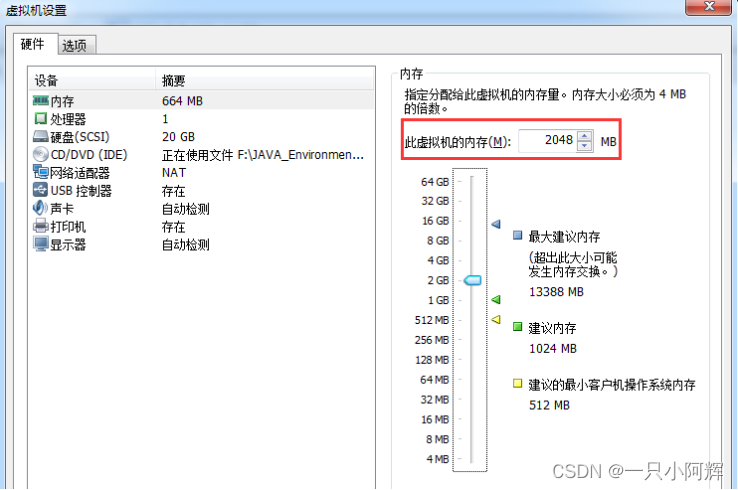Select the network adapter (网络适配器) icon
Screen dimensions: 738x490
tap(41, 172)
